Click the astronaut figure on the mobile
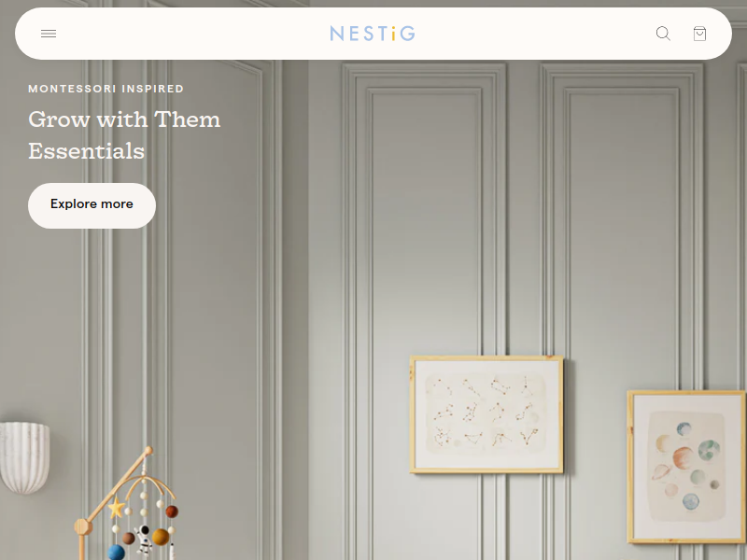Screen dimensions: 747x560 pos(143,539)
